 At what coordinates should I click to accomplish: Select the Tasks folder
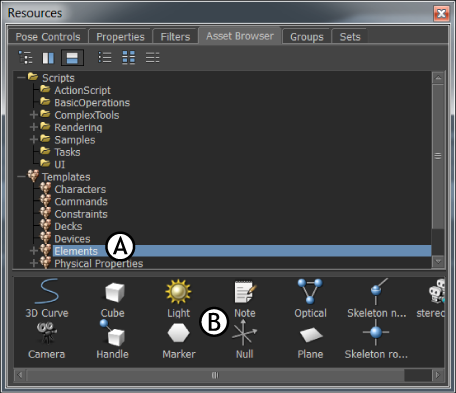coord(67,152)
